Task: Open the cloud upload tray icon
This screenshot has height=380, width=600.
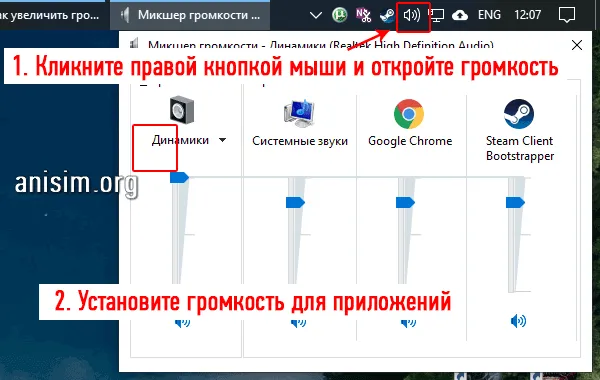Action: (460, 15)
